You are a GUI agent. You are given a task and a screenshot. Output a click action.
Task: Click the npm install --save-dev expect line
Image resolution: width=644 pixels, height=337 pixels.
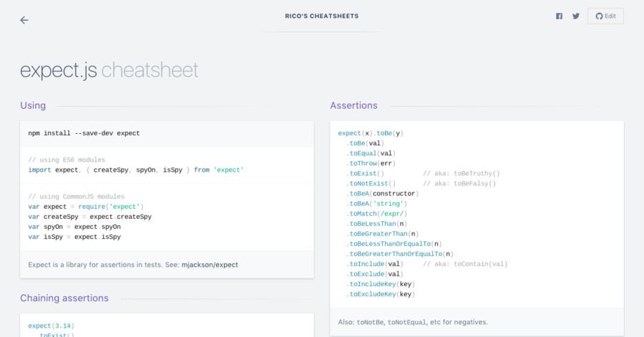pyautogui.click(x=84, y=133)
